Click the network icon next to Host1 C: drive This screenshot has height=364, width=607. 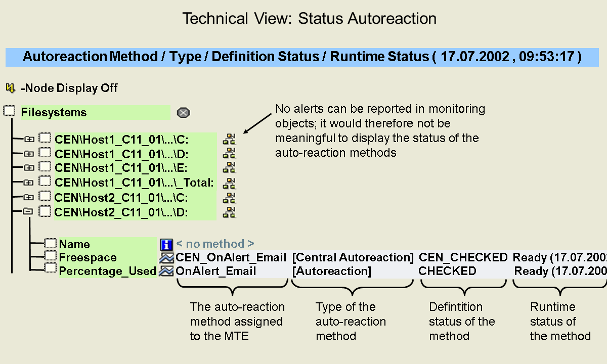point(230,139)
